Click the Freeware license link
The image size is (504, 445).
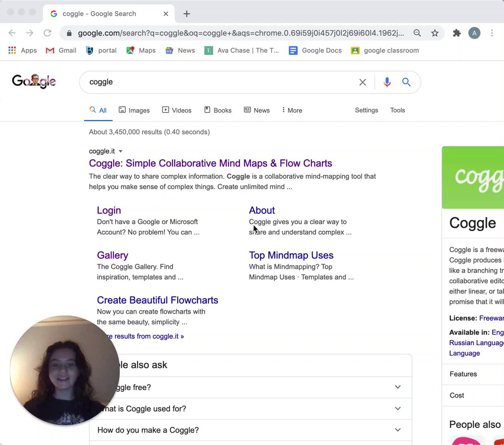click(x=491, y=318)
